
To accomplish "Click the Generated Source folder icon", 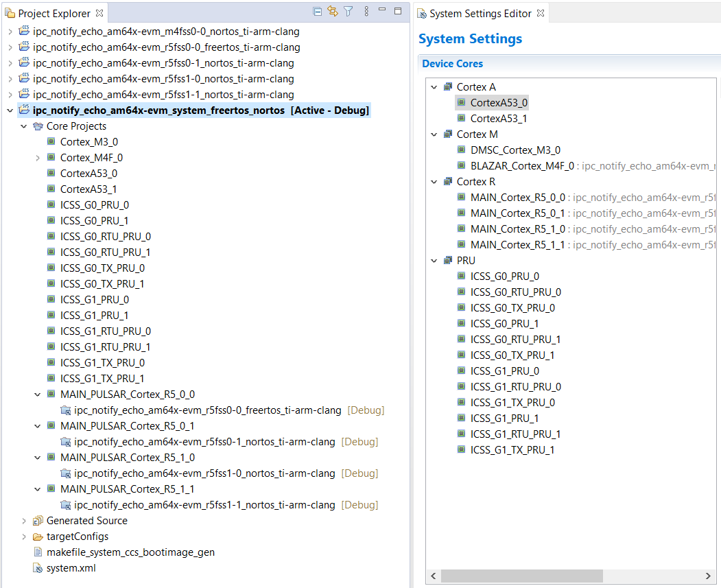I will [x=38, y=521].
